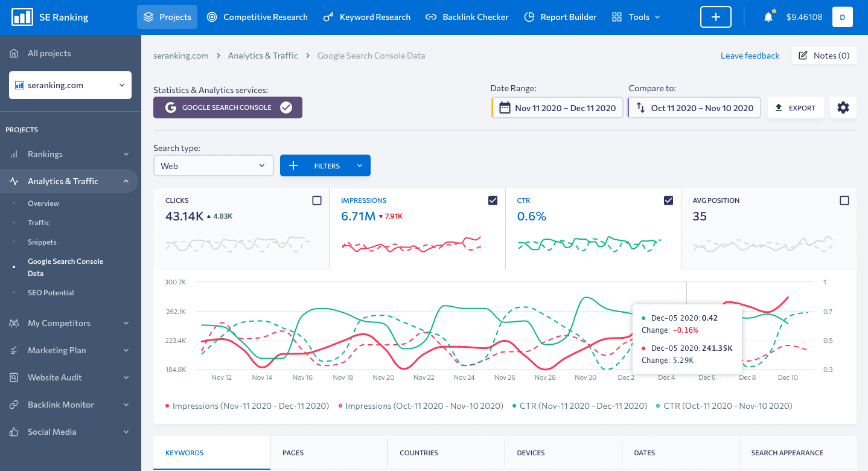
Task: Switch to the Pages tab
Action: pos(293,452)
